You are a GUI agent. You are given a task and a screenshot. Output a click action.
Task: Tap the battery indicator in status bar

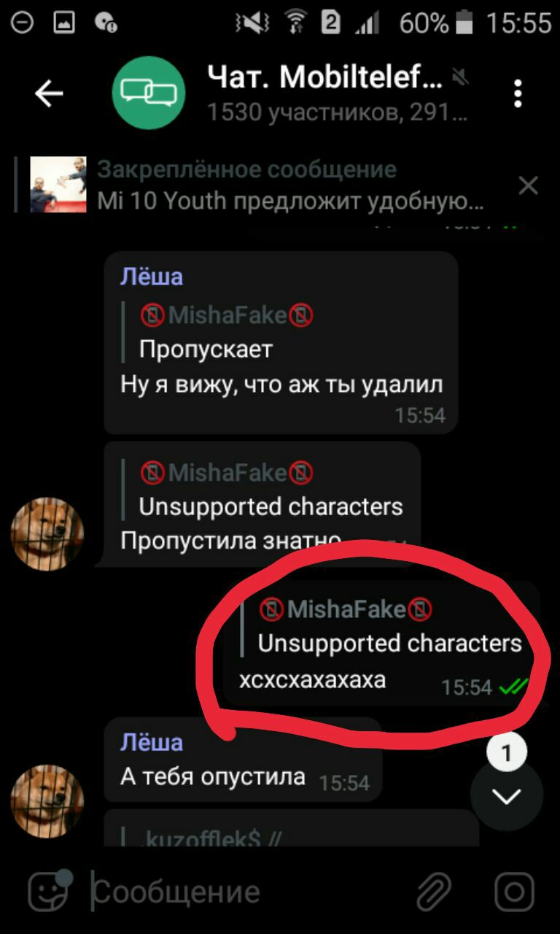464,24
